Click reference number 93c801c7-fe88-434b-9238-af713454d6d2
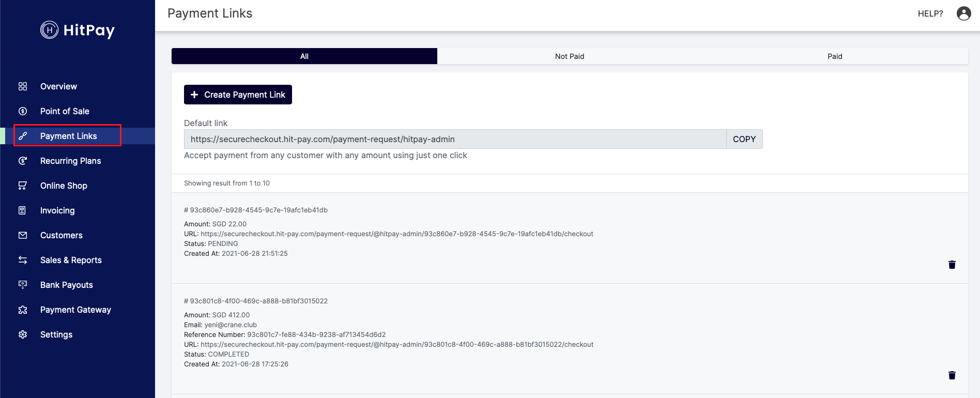The image size is (980, 398). click(316, 334)
